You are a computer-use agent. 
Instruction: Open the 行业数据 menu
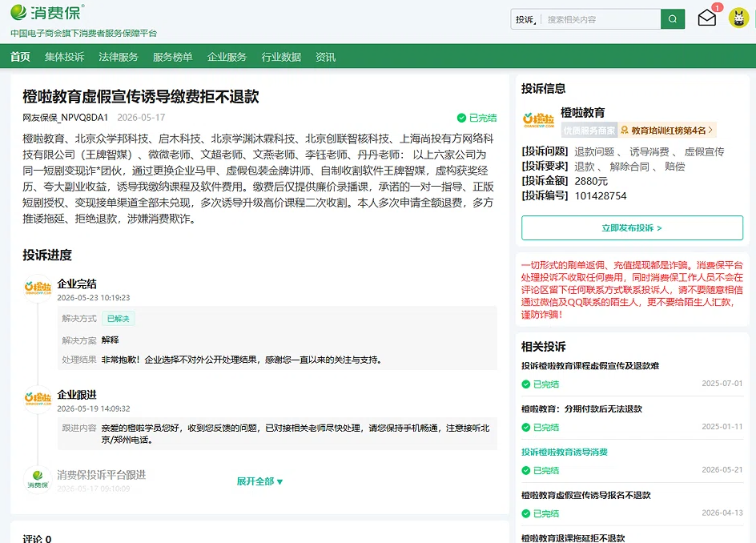click(281, 57)
